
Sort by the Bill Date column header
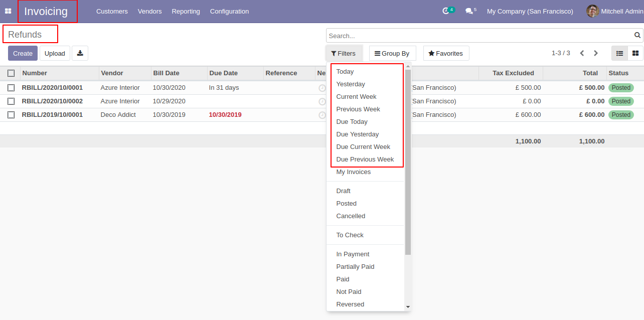tap(166, 73)
